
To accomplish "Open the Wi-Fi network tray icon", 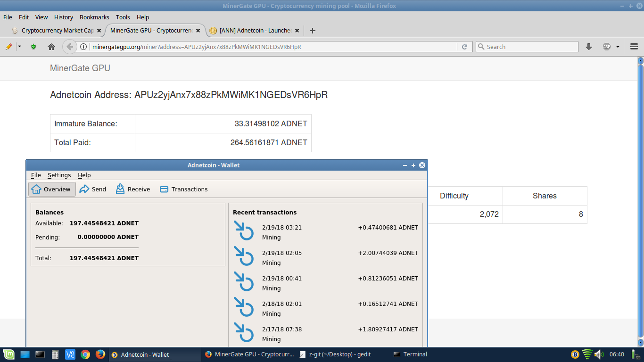I will click(x=587, y=354).
